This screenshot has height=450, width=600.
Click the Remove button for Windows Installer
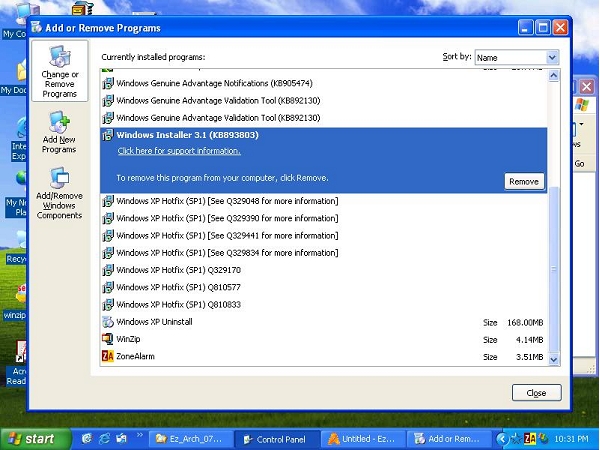pyautogui.click(x=523, y=181)
